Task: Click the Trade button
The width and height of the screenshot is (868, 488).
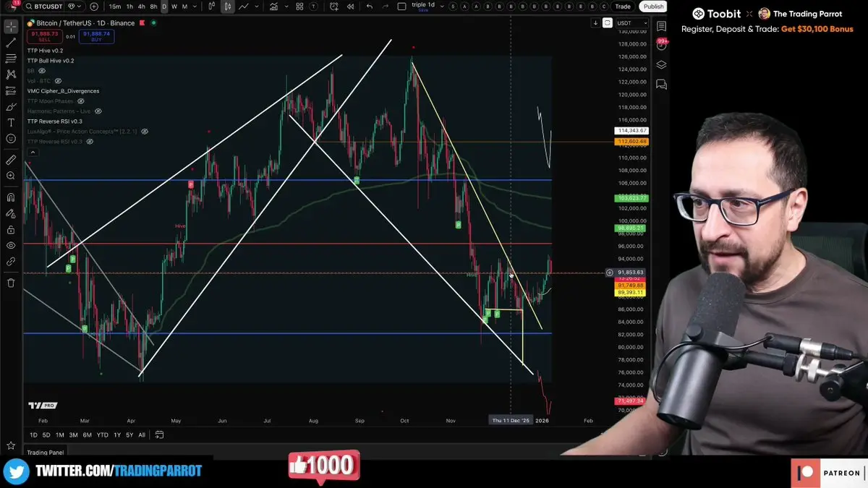Action: (623, 7)
